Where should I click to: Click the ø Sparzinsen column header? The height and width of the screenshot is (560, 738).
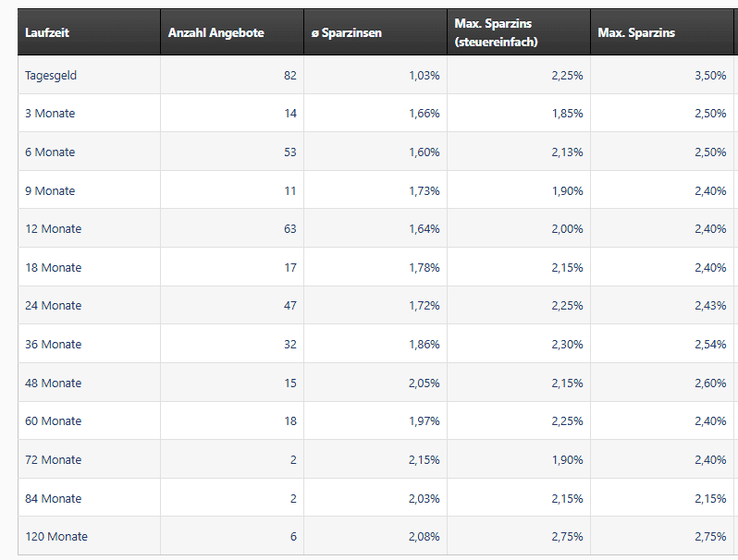[346, 32]
